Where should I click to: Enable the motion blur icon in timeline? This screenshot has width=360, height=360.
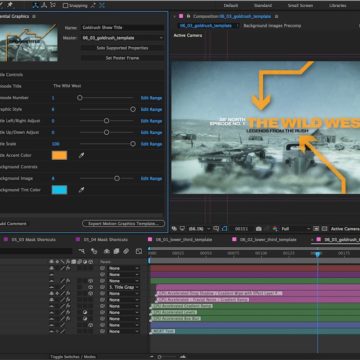click(126, 251)
